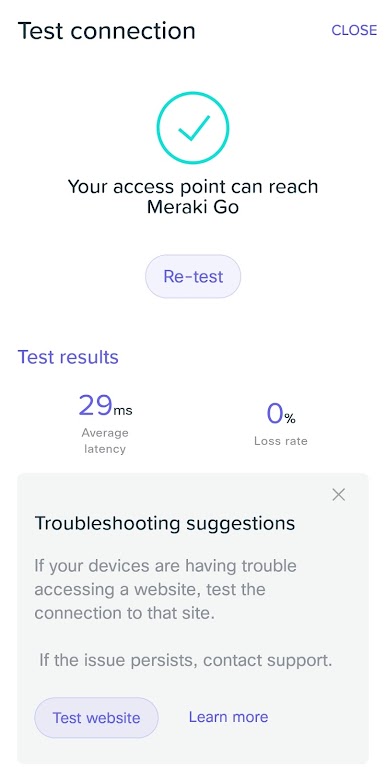Click the Meraki Go text
This screenshot has width=386, height=767.
click(193, 207)
